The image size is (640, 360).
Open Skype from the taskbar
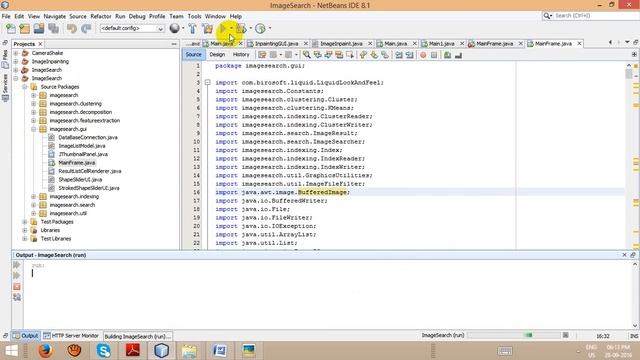pyautogui.click(x=104, y=350)
